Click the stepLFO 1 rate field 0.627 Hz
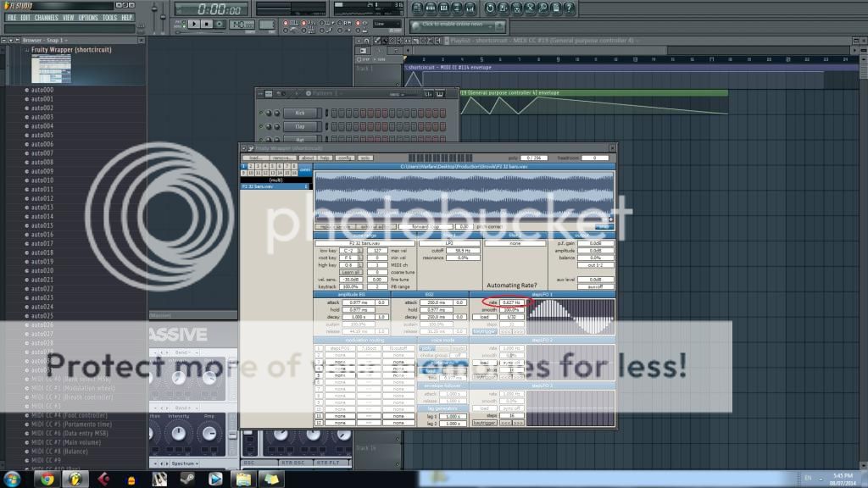The height and width of the screenshot is (488, 868). tap(512, 302)
